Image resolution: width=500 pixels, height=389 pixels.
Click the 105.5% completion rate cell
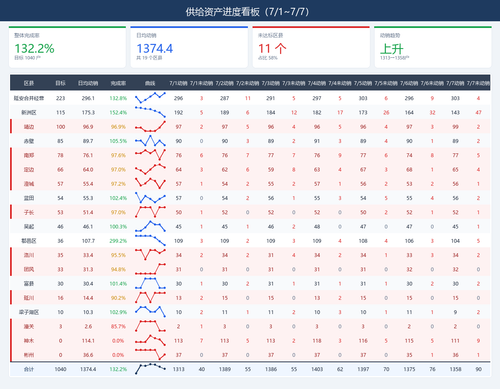118,141
